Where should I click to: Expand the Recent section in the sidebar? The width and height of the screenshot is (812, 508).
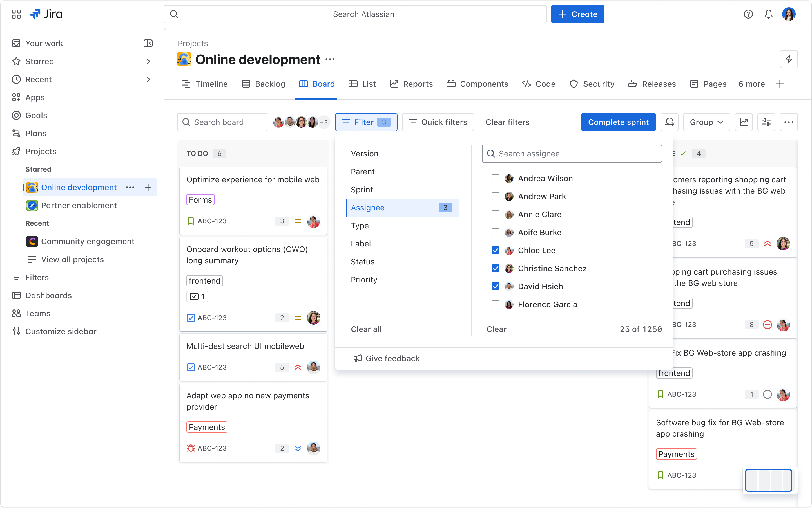[x=148, y=79]
